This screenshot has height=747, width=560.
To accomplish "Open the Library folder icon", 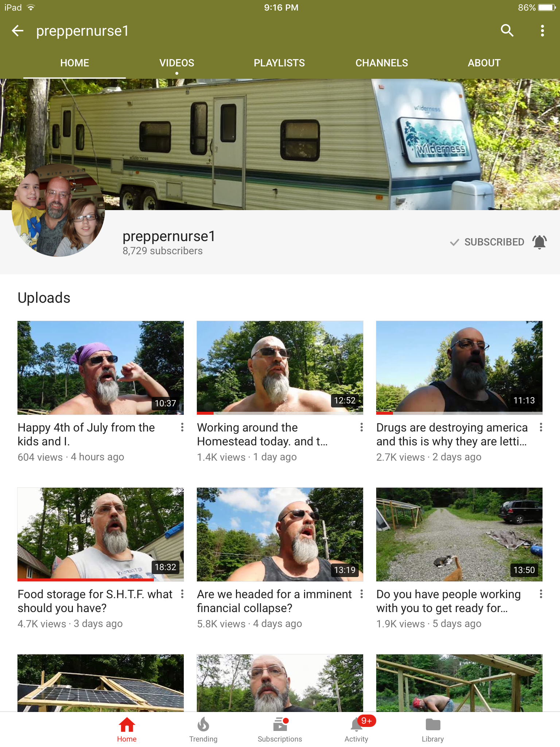I will pos(433,729).
